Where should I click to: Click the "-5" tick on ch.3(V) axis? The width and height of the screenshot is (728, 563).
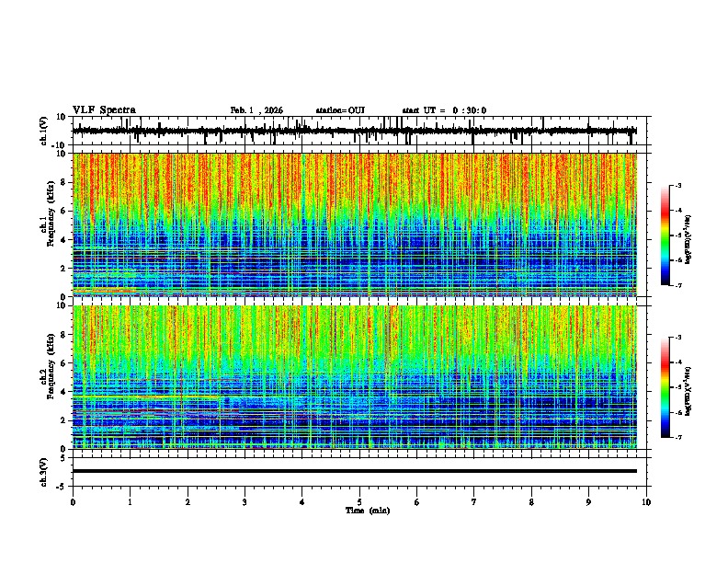(62, 486)
